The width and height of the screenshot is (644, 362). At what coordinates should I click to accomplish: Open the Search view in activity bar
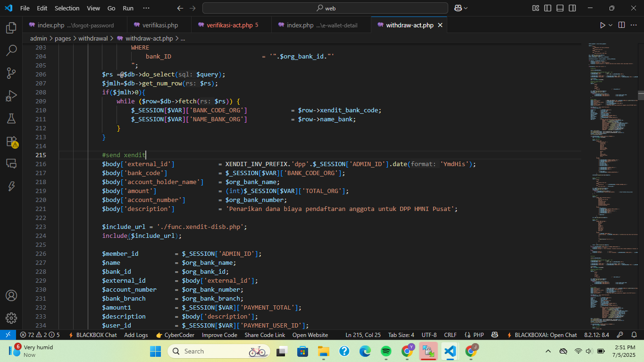pos(11,50)
